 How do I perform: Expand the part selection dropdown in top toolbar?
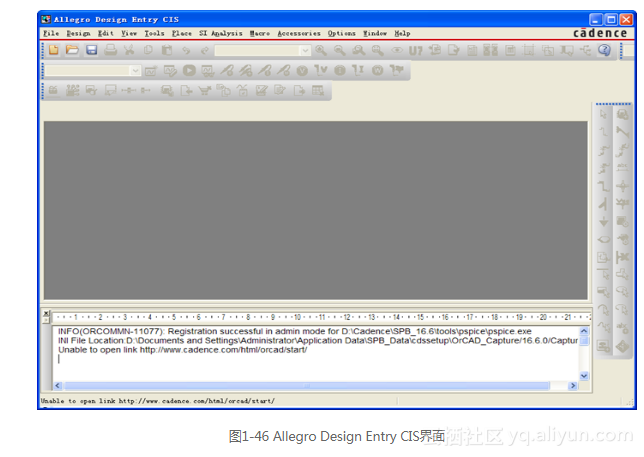tap(305, 50)
